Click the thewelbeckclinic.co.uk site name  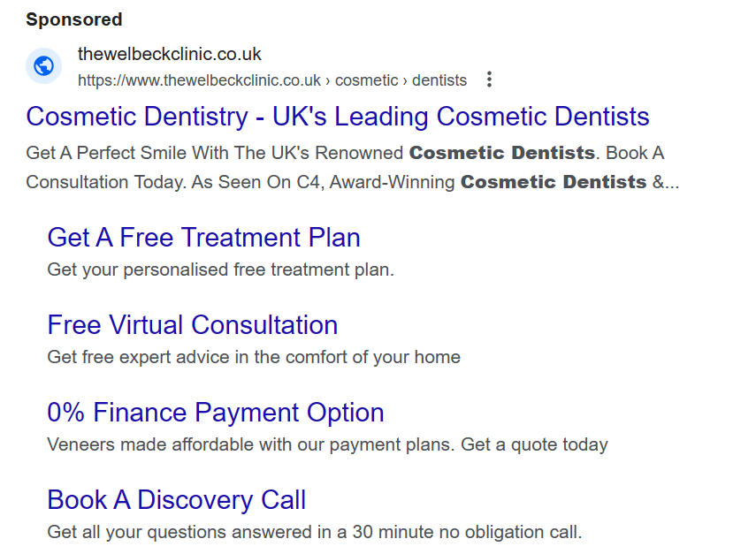tap(169, 54)
